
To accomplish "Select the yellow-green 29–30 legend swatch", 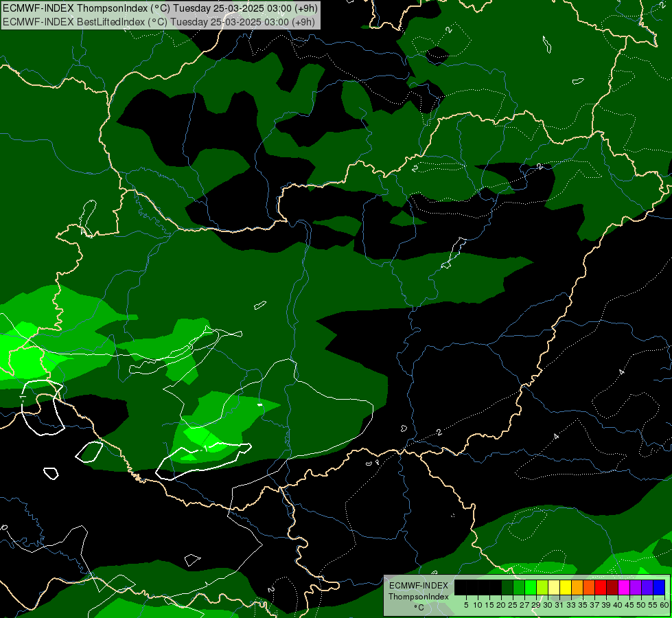I will click(542, 587).
